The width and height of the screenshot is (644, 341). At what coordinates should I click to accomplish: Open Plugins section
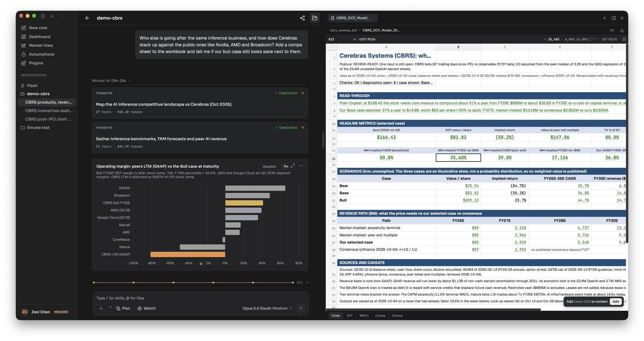(36, 63)
